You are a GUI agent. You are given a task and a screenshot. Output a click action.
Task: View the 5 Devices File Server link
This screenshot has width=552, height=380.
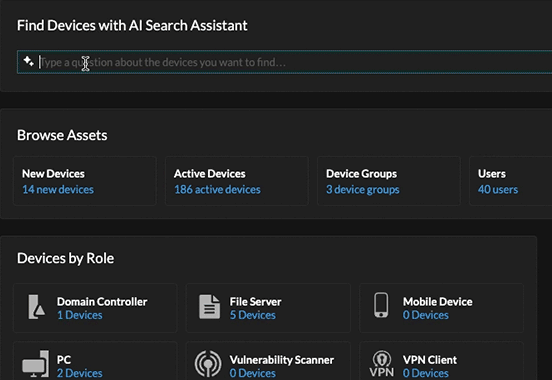(x=252, y=315)
